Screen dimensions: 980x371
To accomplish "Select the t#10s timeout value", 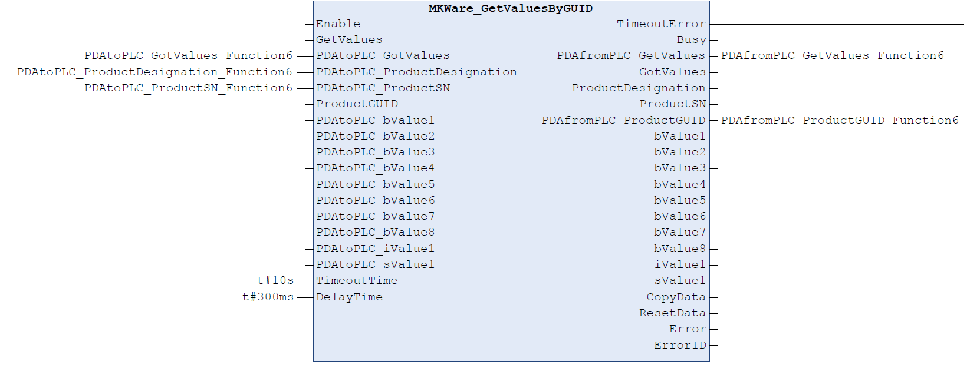I will pyautogui.click(x=275, y=281).
